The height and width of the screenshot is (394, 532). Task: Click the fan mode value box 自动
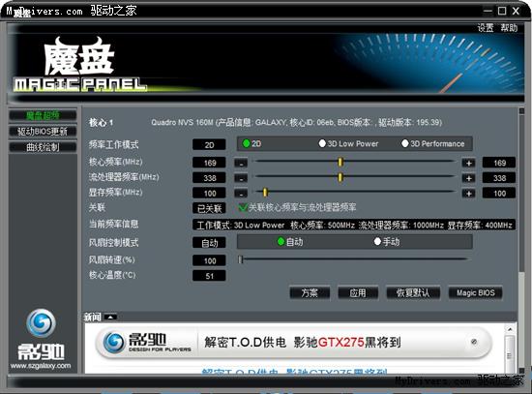coord(209,243)
